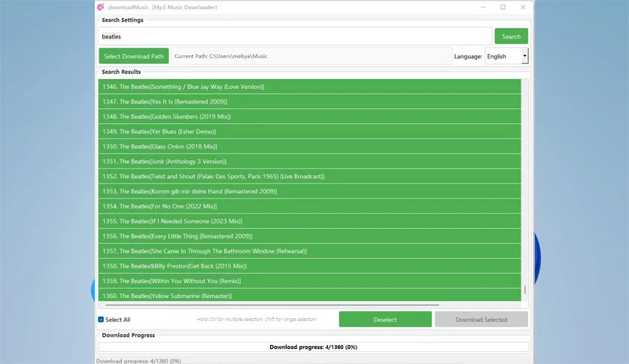Click Select Download Path button

[x=134, y=56]
